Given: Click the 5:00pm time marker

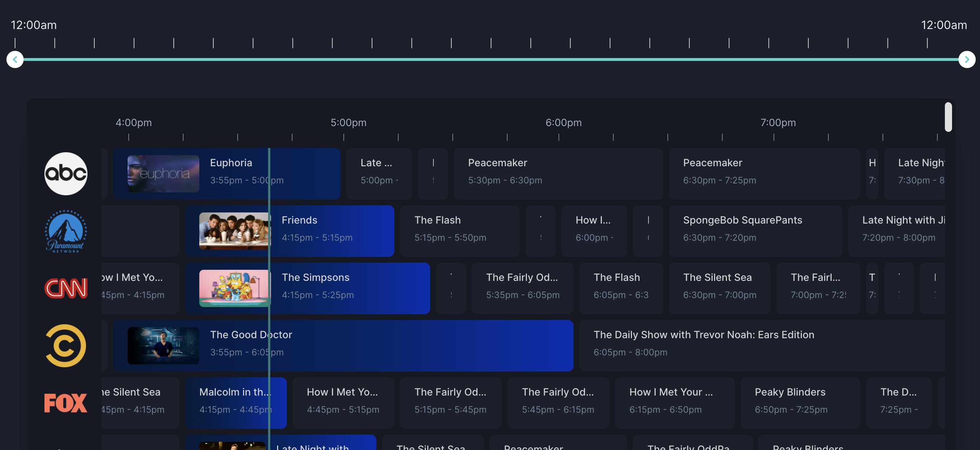Looking at the screenshot, I should click(348, 123).
